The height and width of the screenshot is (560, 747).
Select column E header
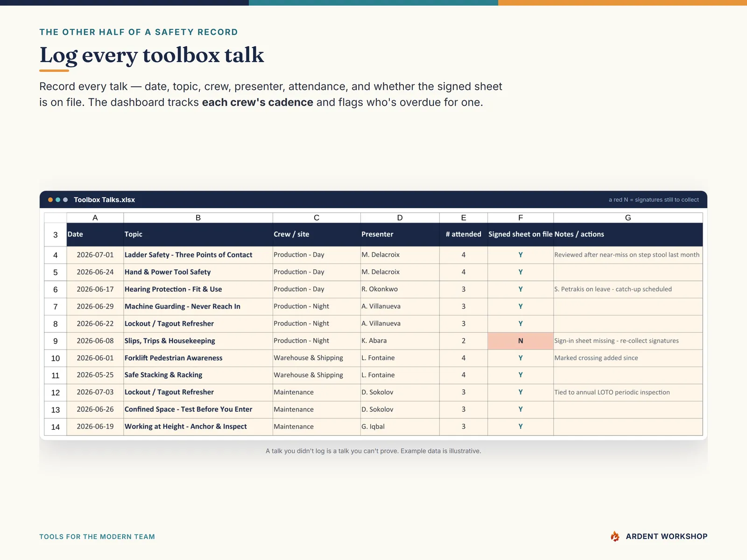(x=464, y=218)
